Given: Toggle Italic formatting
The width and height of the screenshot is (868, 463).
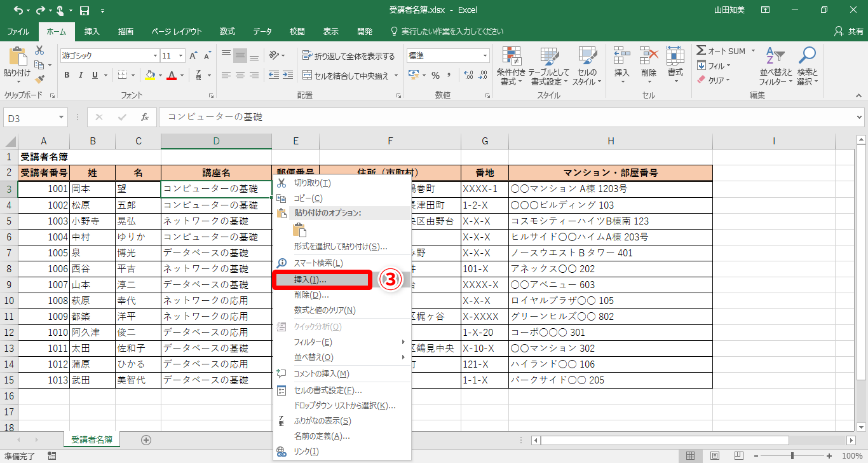Looking at the screenshot, I should 81,75.
